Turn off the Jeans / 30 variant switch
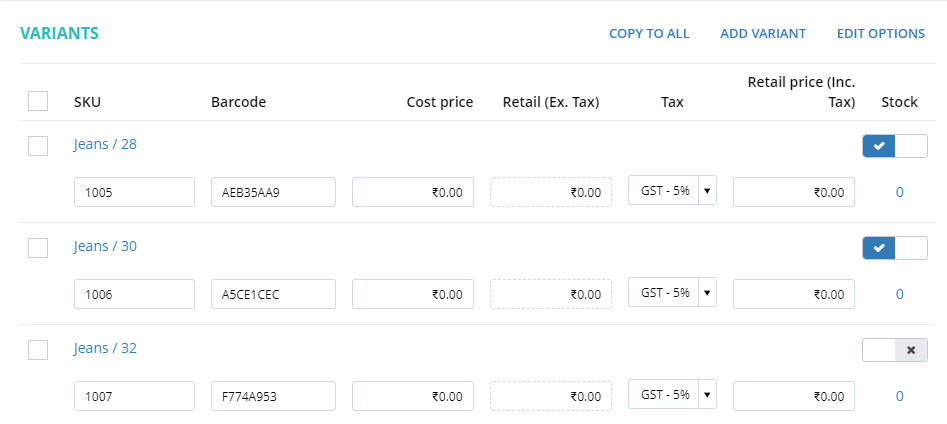The image size is (947, 424). click(x=894, y=248)
